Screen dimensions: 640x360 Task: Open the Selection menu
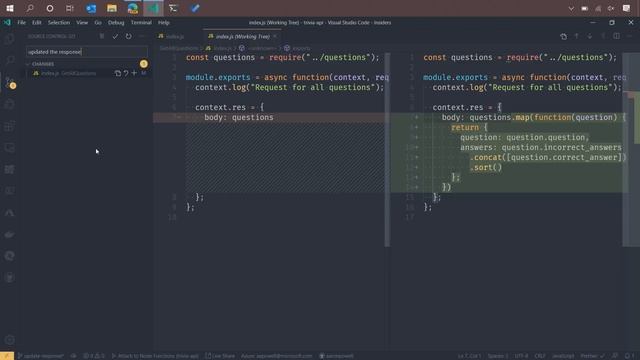point(59,22)
